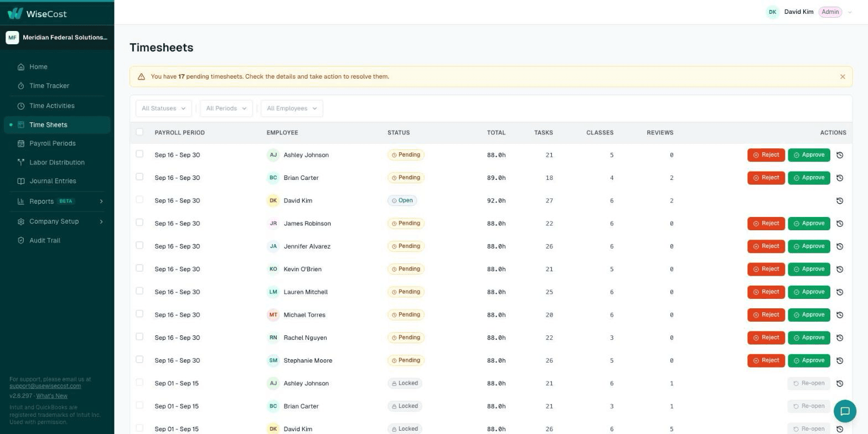
Task: Check Brian Carter's Sep 16 - Sep 30 row
Action: tap(139, 177)
